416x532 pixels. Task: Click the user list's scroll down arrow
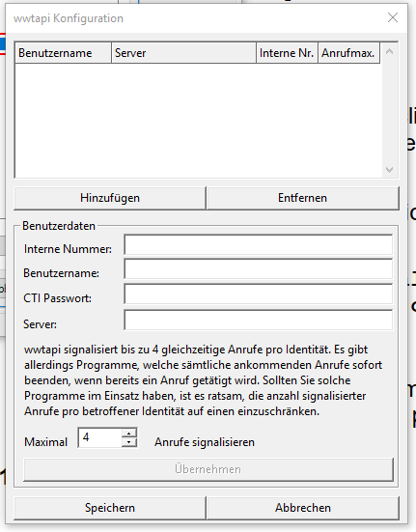click(x=390, y=169)
